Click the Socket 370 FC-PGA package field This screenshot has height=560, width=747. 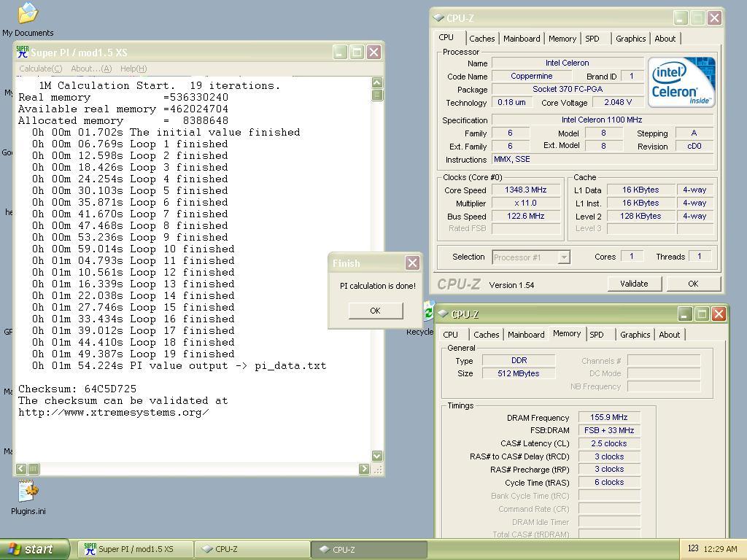(x=568, y=89)
